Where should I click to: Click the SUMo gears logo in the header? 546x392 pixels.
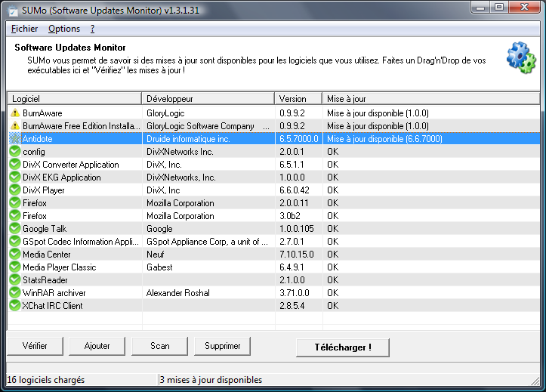coord(521,58)
